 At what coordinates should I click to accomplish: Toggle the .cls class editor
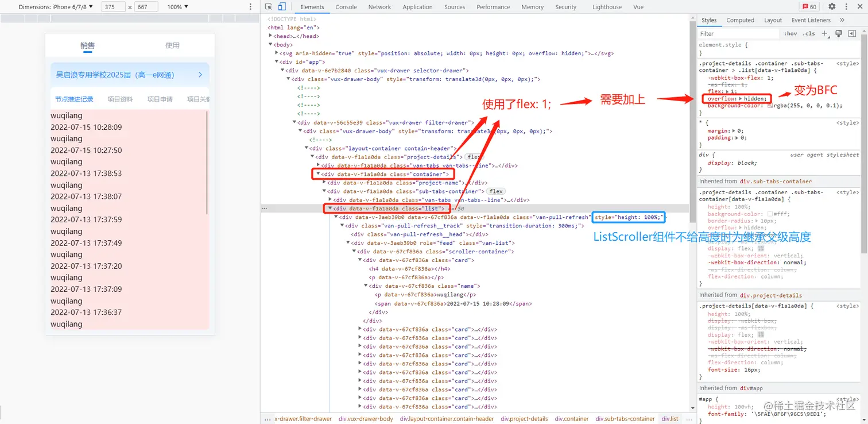click(x=809, y=33)
